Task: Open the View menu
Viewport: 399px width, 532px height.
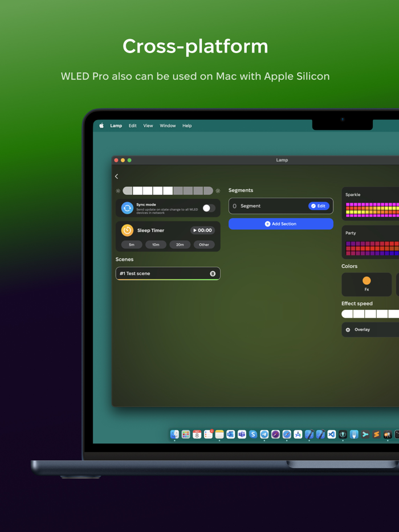Action: [x=148, y=125]
